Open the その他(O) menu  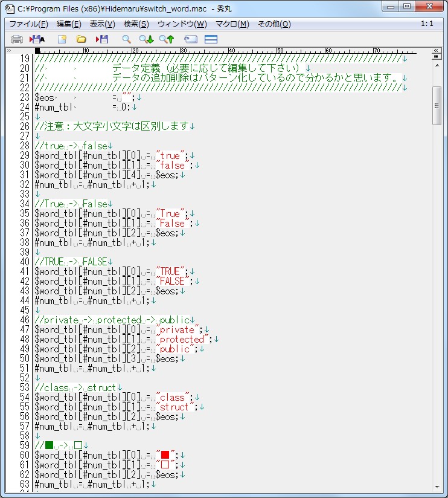pyautogui.click(x=274, y=24)
